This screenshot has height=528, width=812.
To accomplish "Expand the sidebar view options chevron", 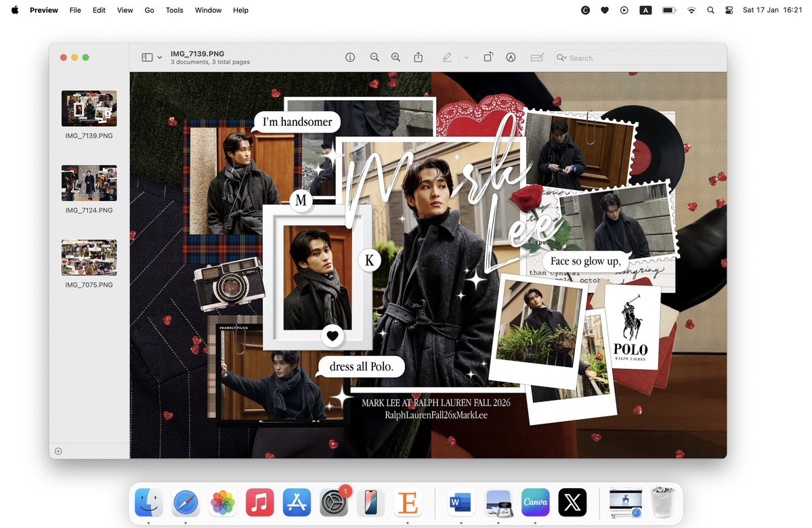I will pyautogui.click(x=160, y=58).
